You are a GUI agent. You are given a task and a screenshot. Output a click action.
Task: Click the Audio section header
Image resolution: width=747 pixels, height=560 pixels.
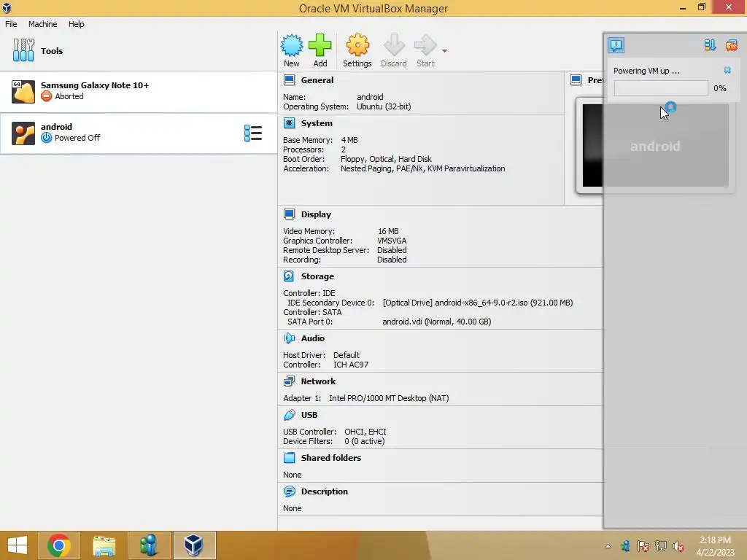point(312,338)
